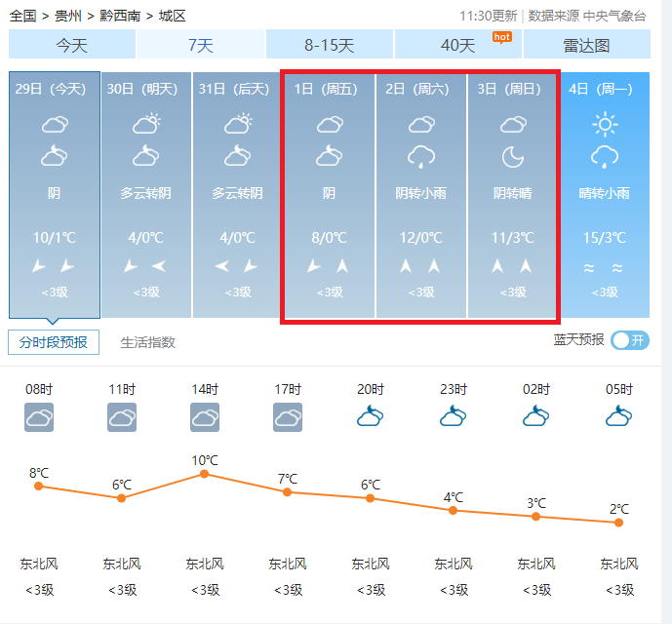
Task: Click the night cloud-moon icon for 29日
Action: [x=54, y=156]
